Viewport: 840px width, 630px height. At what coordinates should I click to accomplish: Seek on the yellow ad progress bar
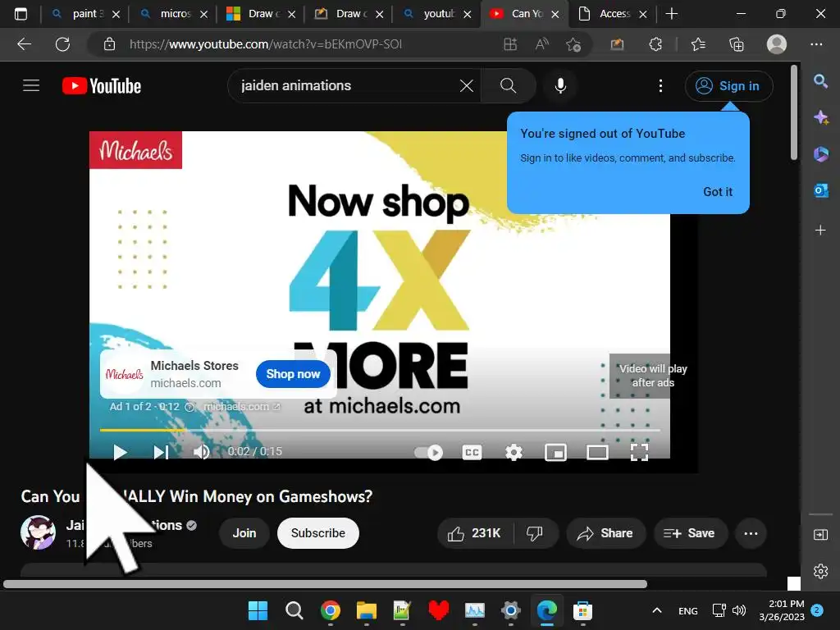(380, 430)
